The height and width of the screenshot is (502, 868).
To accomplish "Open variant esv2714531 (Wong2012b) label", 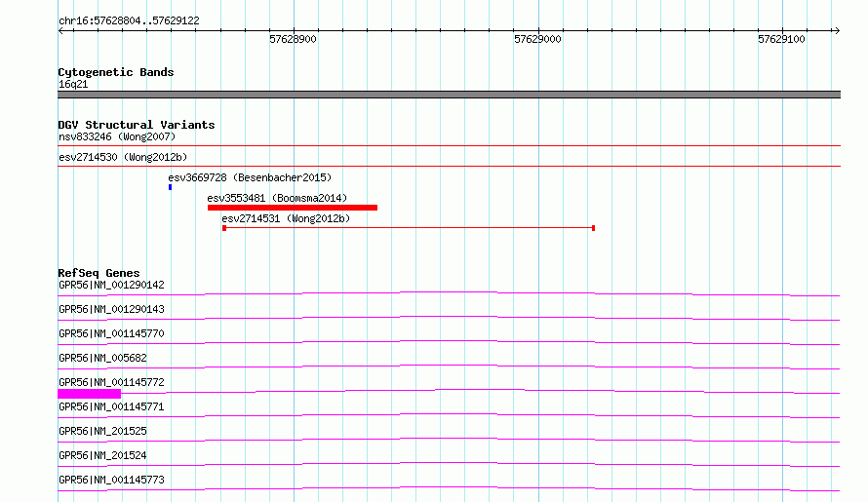I will tap(286, 218).
